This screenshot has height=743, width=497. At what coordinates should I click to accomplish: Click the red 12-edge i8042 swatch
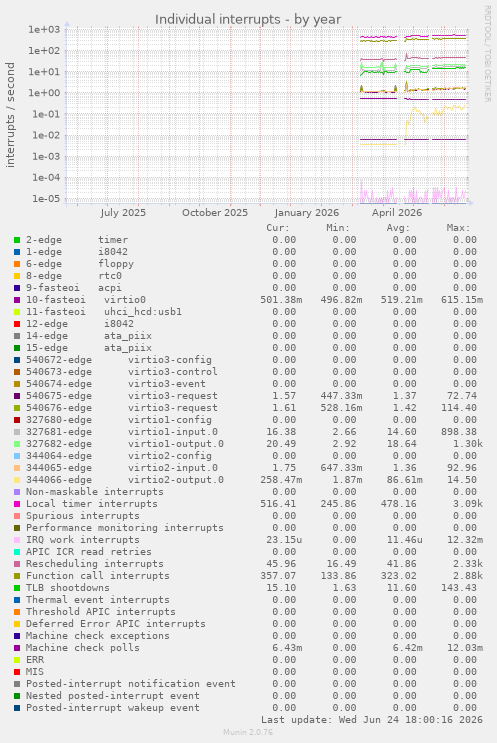tap(17, 324)
